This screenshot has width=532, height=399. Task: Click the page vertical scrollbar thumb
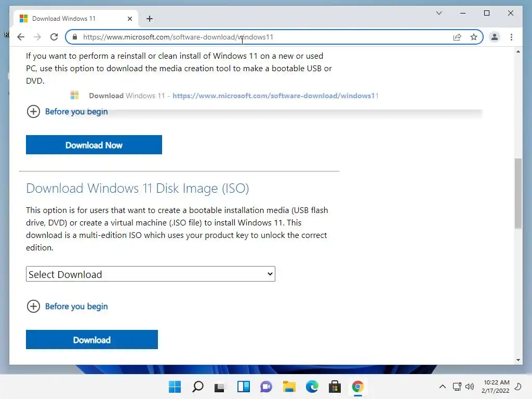518,193
